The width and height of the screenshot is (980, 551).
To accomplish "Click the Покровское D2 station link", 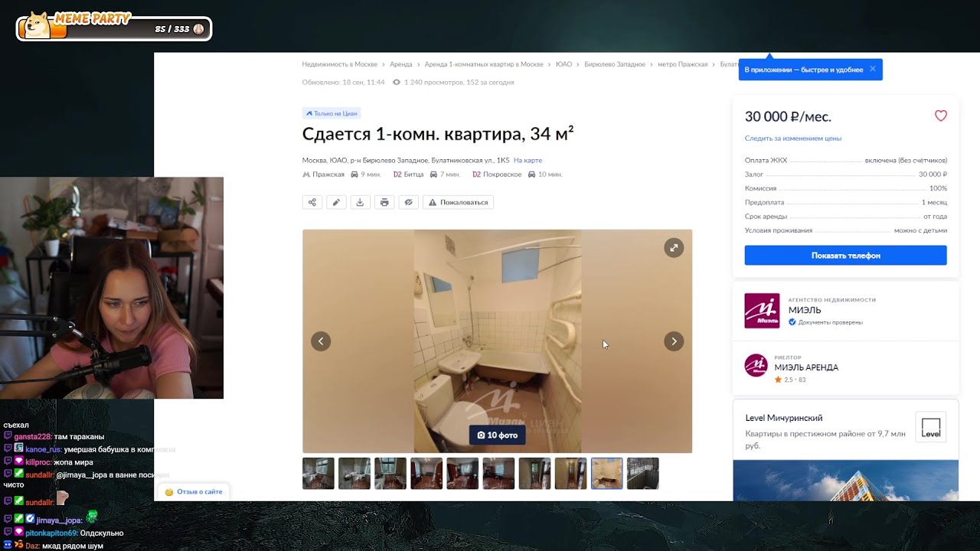I will coord(502,174).
